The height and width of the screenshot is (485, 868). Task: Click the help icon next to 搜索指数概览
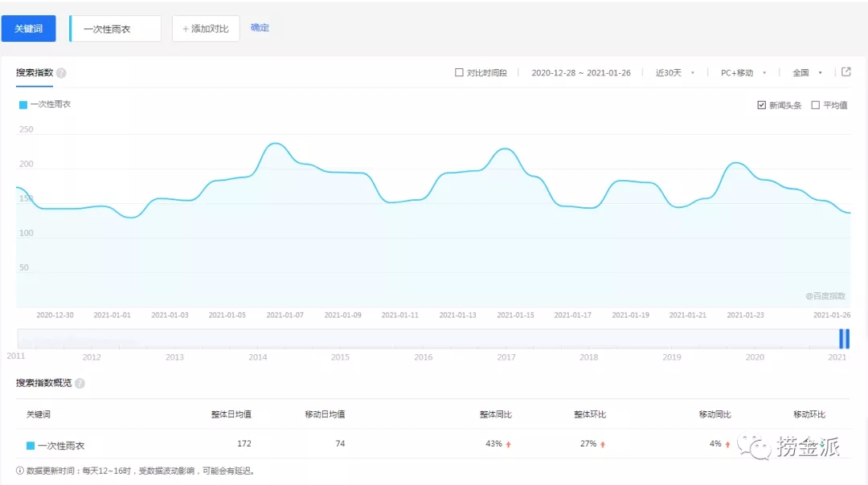(x=80, y=384)
